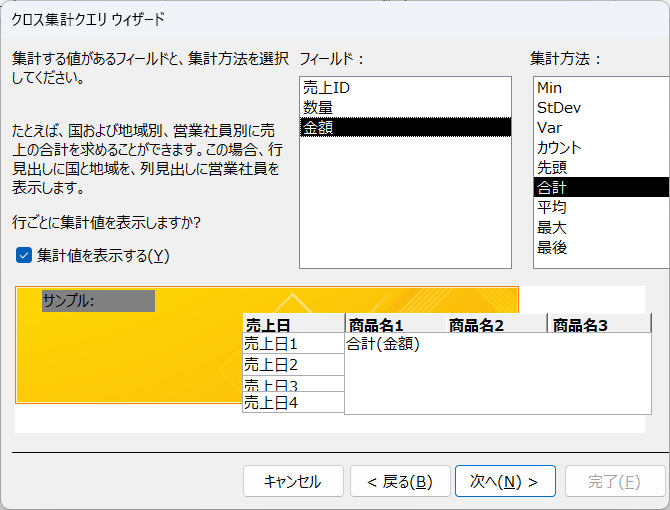Choose Min as the aggregation method

tap(601, 88)
